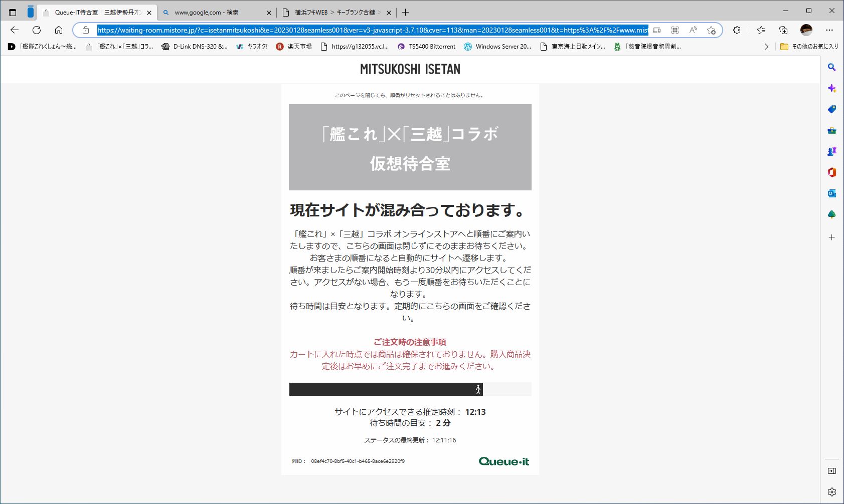844x504 pixels.
Task: Click 待ち時間の目安 2 分 text
Action: pyautogui.click(x=410, y=423)
